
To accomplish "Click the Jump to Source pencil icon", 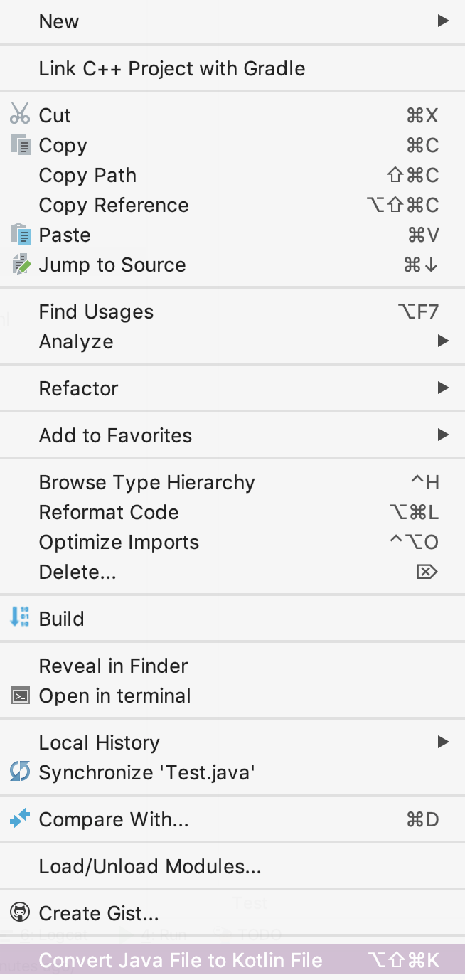I will pyautogui.click(x=21, y=265).
